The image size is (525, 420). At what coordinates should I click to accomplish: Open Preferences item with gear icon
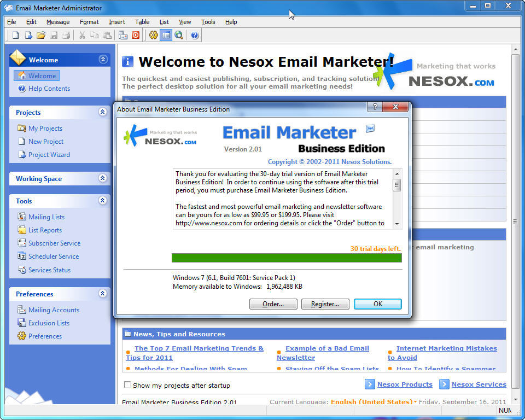click(40, 336)
